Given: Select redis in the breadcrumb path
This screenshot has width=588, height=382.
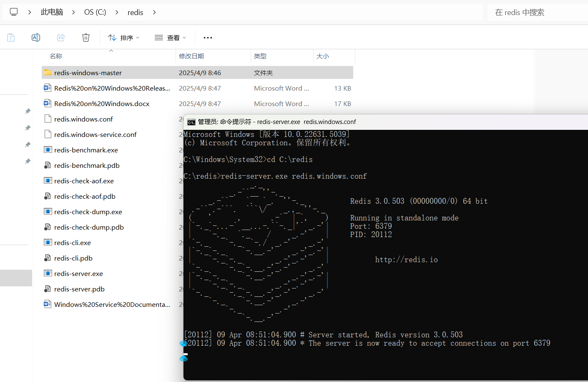Looking at the screenshot, I should (135, 12).
